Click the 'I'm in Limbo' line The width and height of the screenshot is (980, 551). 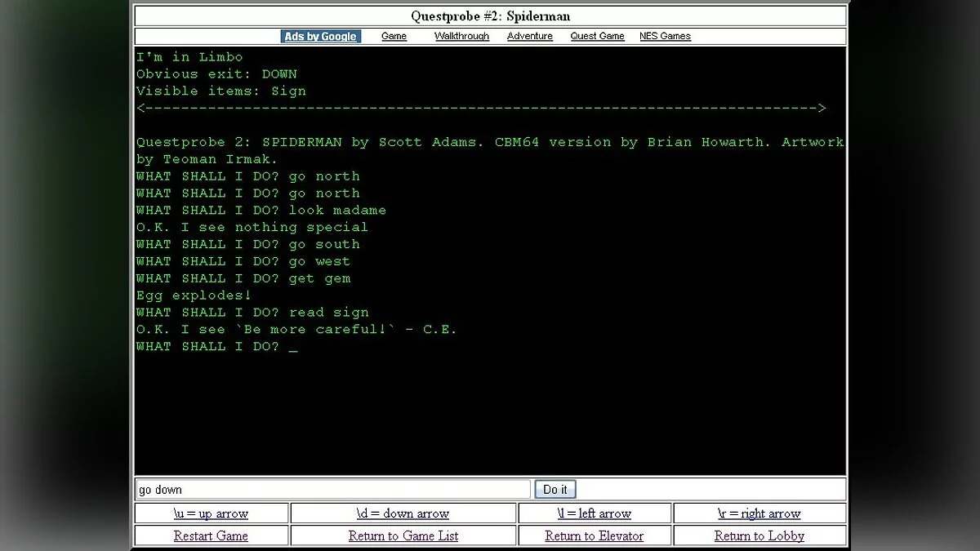point(189,57)
